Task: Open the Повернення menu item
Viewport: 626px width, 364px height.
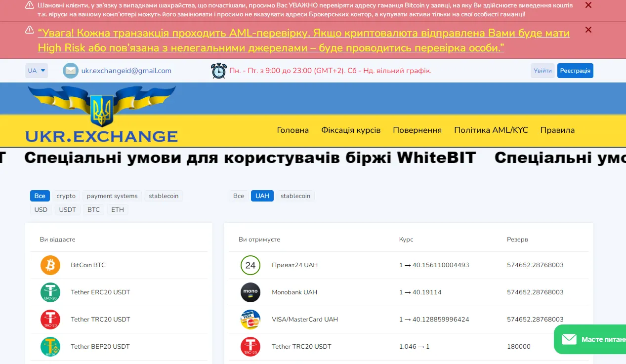Action: pos(417,130)
